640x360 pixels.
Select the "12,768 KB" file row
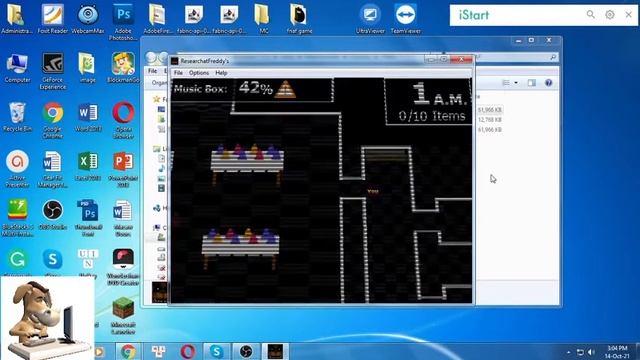tap(489, 120)
